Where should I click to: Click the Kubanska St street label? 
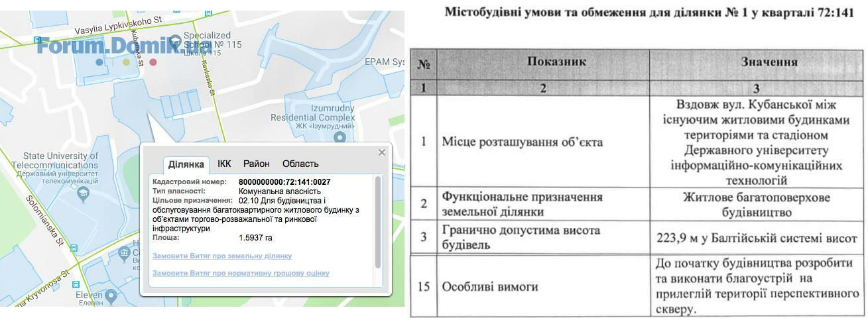click(137, 47)
